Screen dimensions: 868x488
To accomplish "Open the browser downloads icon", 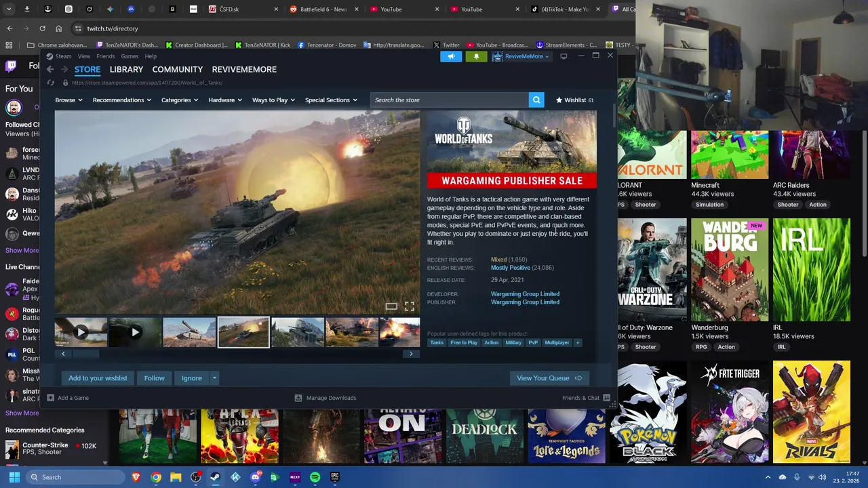I will pos(26,9).
